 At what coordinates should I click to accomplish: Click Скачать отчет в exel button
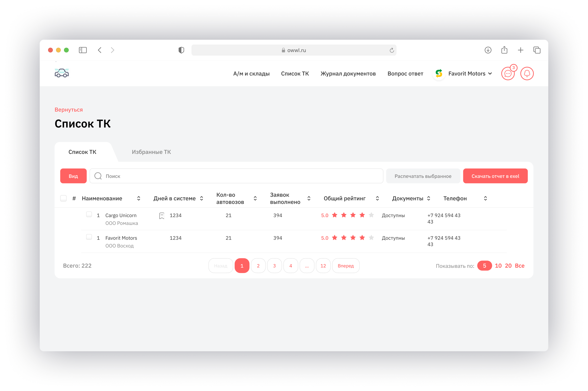495,176
